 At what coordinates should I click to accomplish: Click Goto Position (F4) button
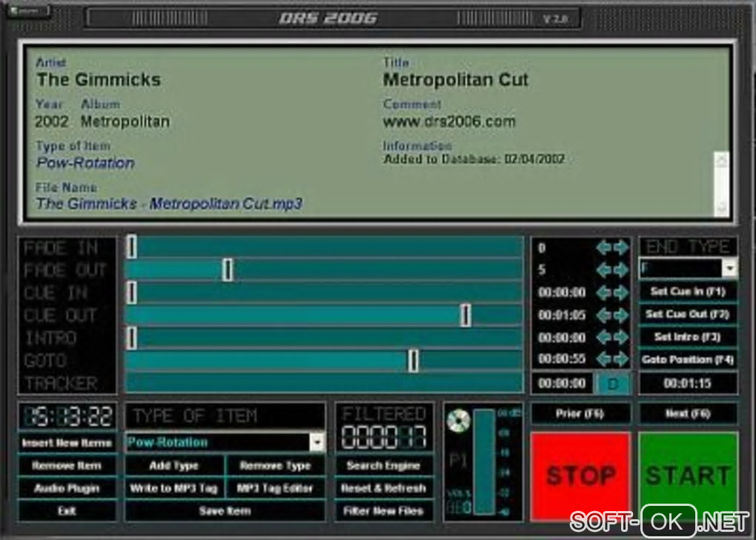tap(688, 360)
